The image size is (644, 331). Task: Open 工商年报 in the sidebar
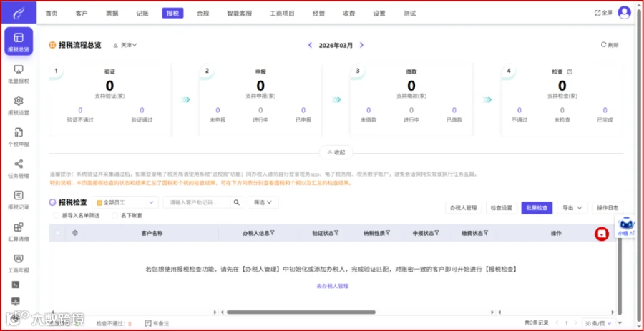coord(19,263)
